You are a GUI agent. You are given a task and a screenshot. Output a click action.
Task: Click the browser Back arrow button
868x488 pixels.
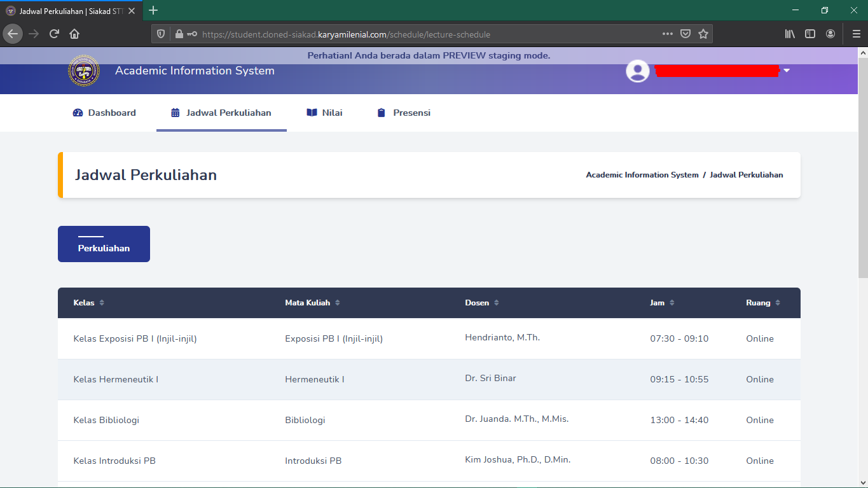click(13, 34)
